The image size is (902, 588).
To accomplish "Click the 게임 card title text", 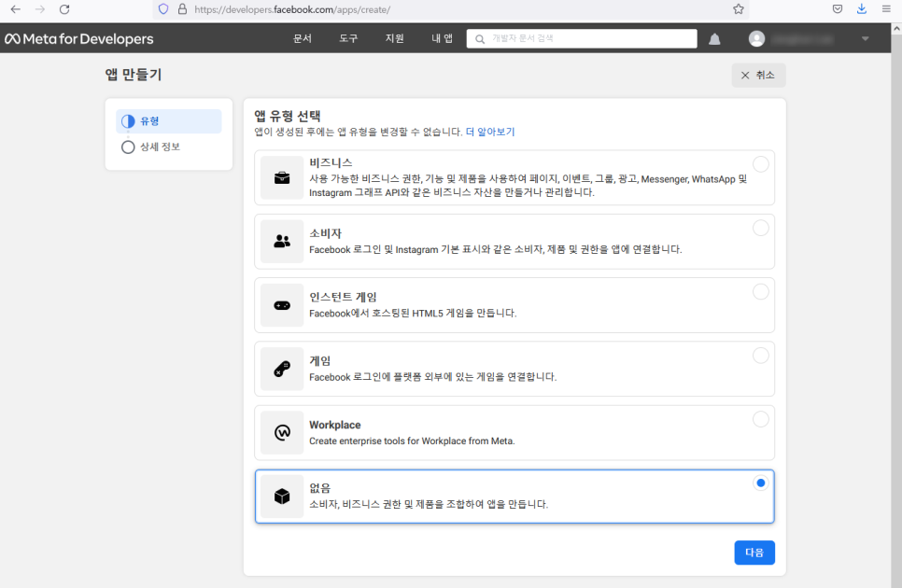I will pos(320,361).
